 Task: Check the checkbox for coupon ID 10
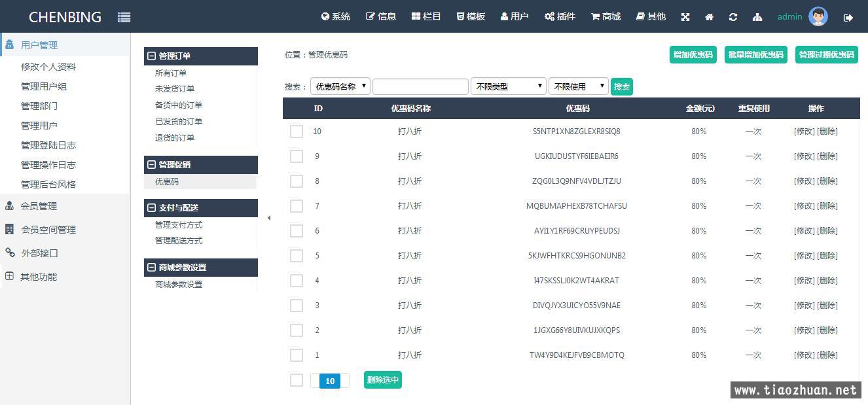point(297,132)
